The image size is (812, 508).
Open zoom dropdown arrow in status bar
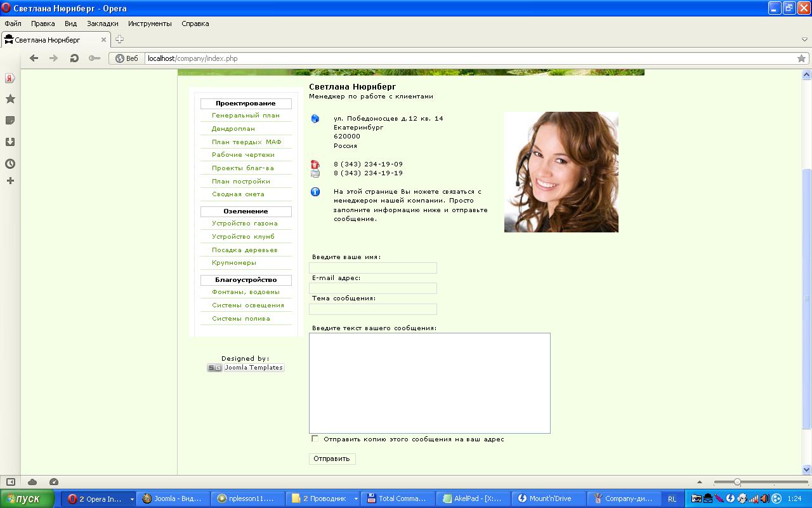point(700,482)
